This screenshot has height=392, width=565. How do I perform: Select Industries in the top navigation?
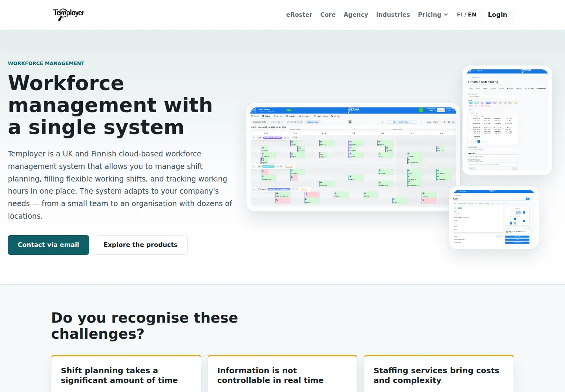click(393, 15)
